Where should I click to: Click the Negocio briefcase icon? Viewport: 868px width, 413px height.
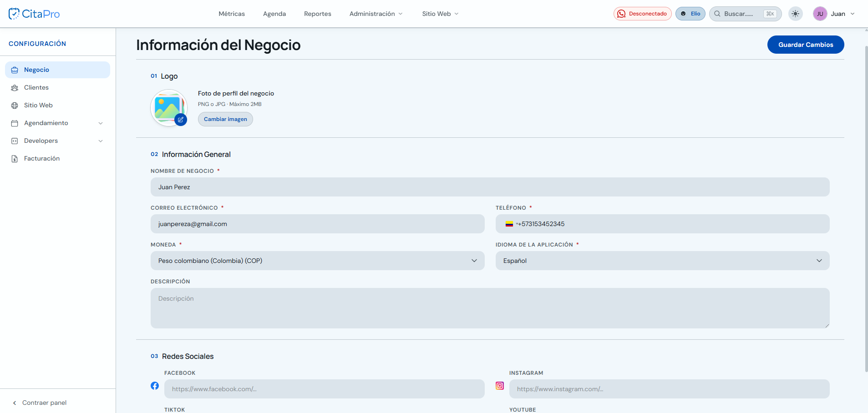[15, 70]
